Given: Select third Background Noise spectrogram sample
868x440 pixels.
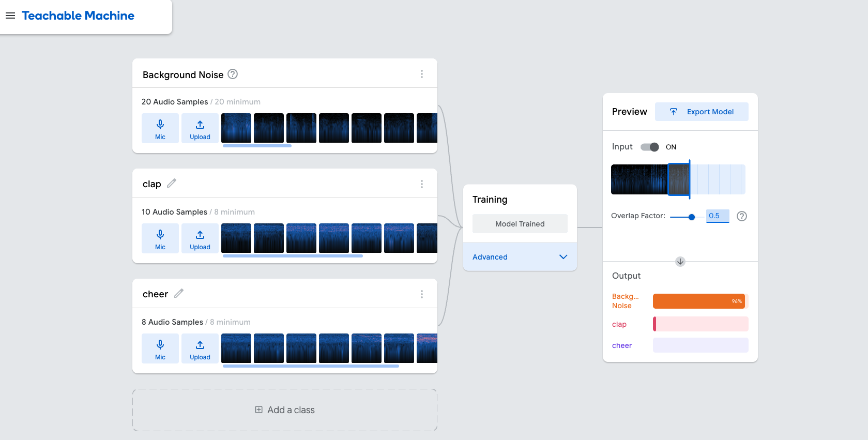Looking at the screenshot, I should 301,128.
